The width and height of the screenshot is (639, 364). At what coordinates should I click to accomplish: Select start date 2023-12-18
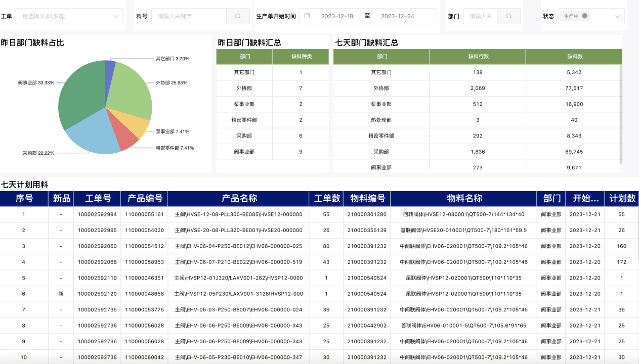click(x=337, y=16)
